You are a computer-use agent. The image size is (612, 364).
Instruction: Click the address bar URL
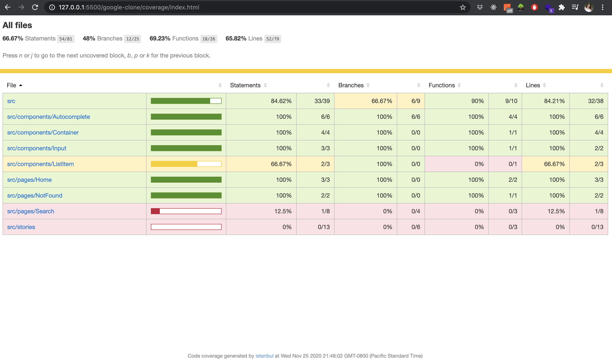pos(129,7)
